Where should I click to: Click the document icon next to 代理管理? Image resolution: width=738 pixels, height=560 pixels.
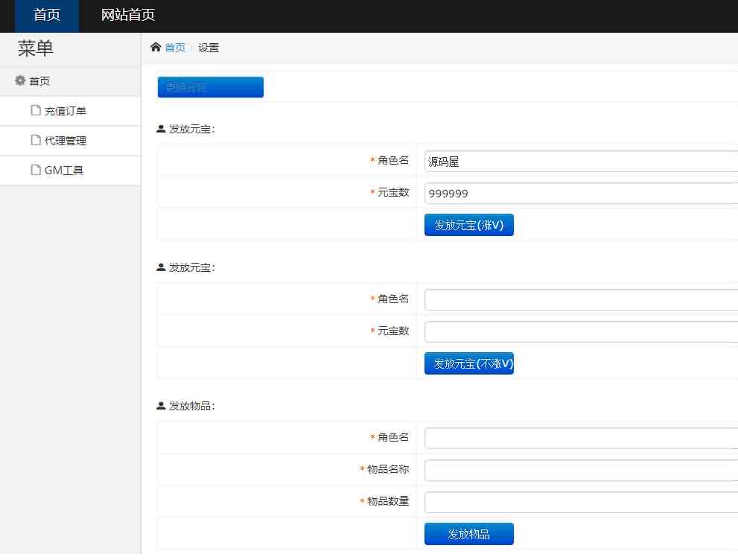click(x=36, y=140)
